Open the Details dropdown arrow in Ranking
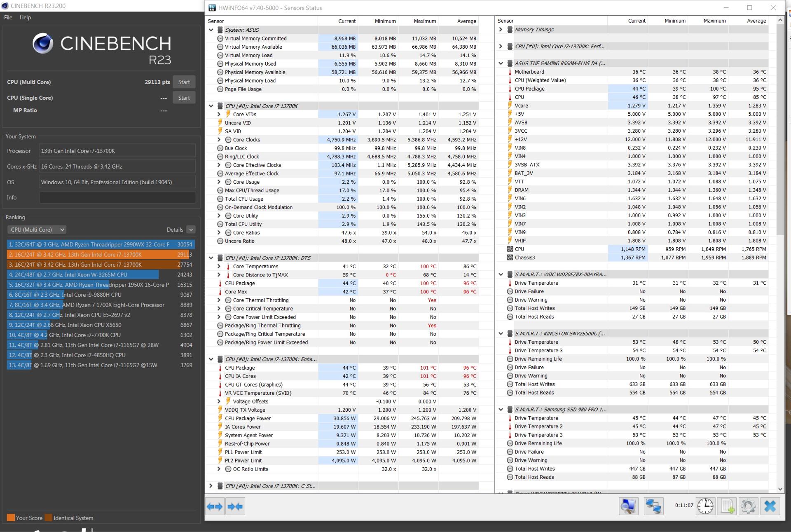Screen dimensions: 791x532 click(x=191, y=230)
